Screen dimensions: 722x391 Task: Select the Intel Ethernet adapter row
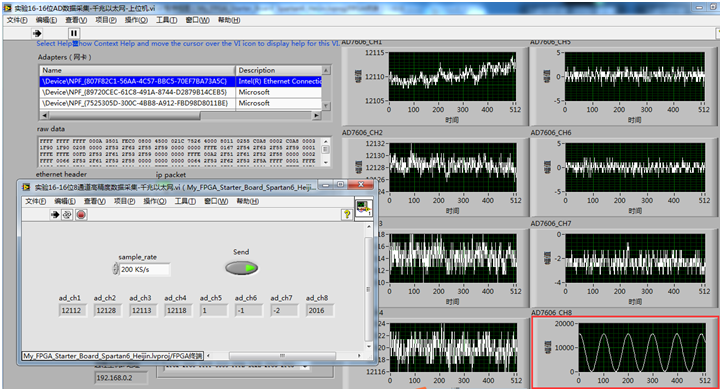click(x=180, y=81)
